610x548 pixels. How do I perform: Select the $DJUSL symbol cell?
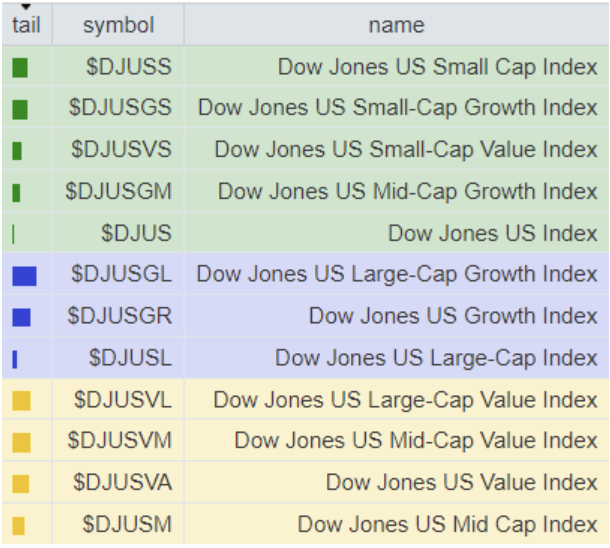tap(130, 358)
